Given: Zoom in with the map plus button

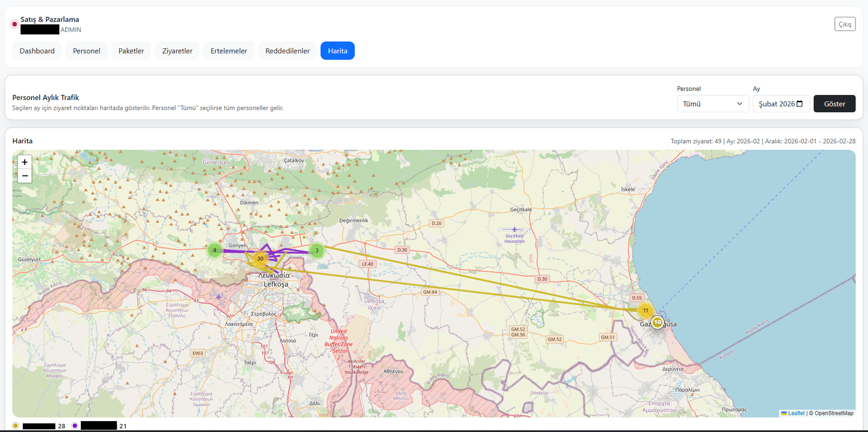Looking at the screenshot, I should pos(24,162).
